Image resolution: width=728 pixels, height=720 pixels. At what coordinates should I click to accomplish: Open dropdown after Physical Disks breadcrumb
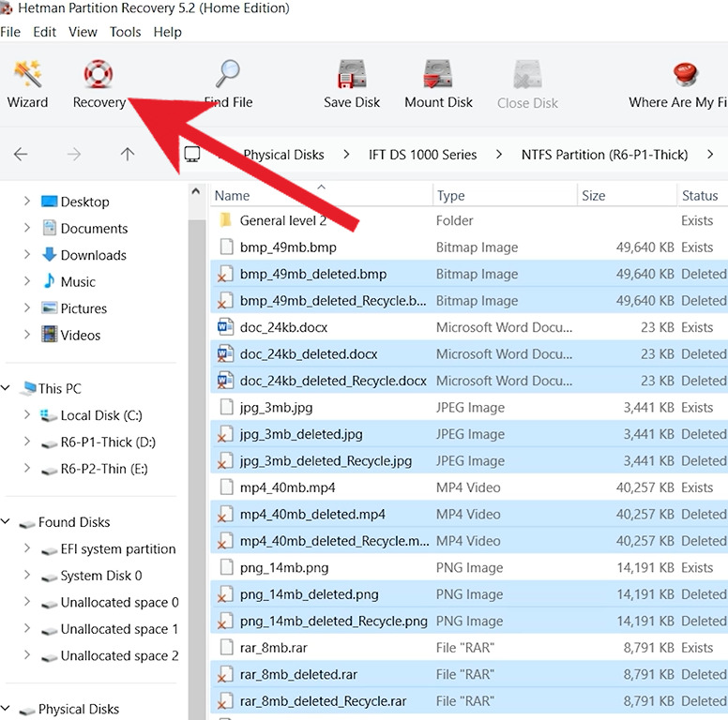[x=346, y=154]
